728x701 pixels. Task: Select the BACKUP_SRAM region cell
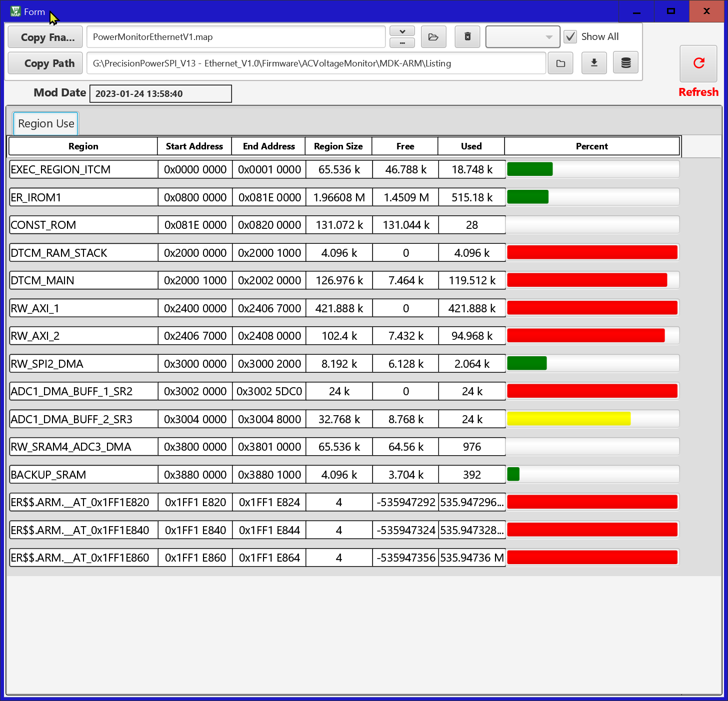click(x=83, y=475)
